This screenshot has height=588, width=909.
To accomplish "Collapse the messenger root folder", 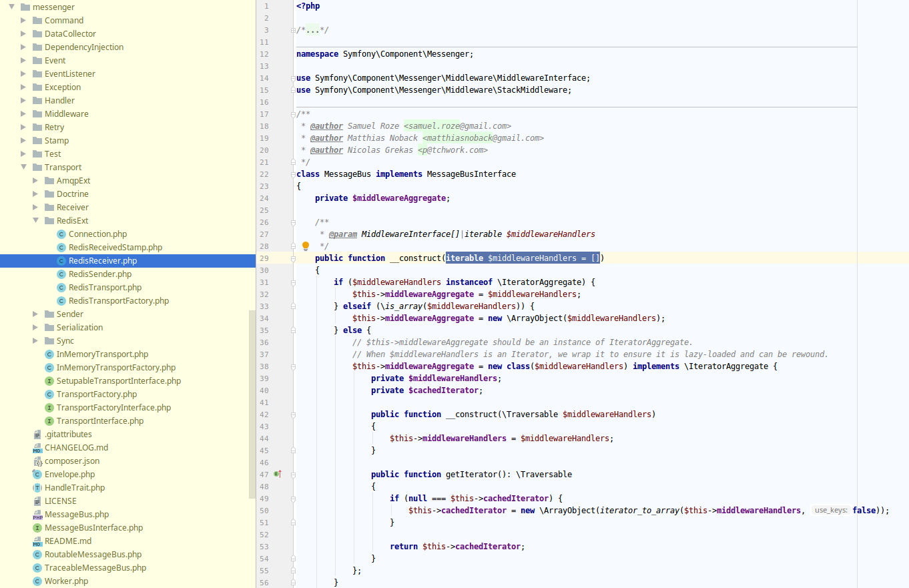I will coord(11,7).
